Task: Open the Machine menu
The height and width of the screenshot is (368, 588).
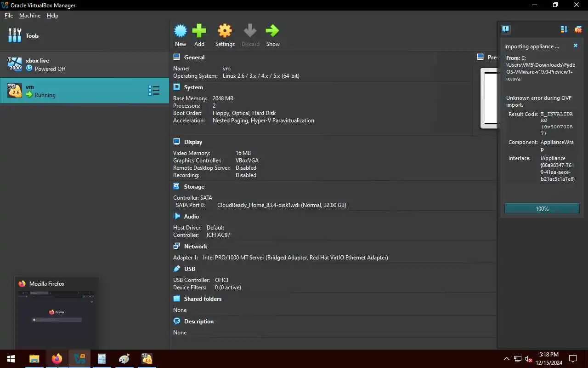Action: (30, 16)
